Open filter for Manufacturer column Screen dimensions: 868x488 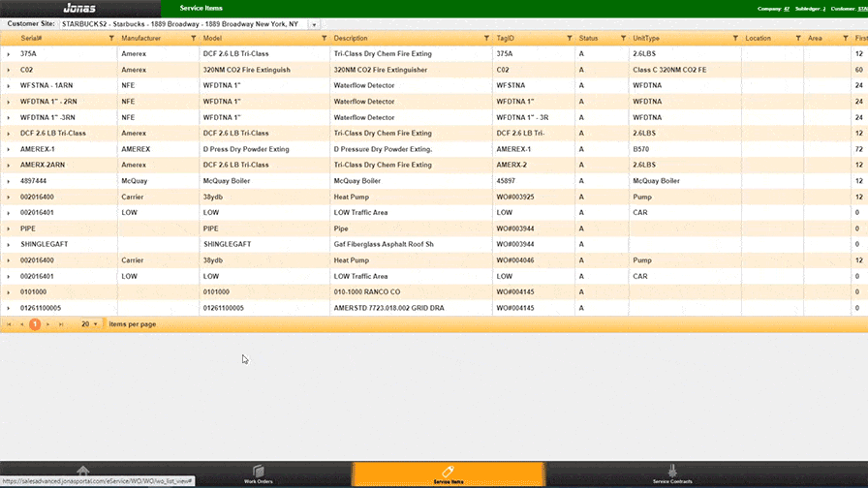[x=193, y=38]
